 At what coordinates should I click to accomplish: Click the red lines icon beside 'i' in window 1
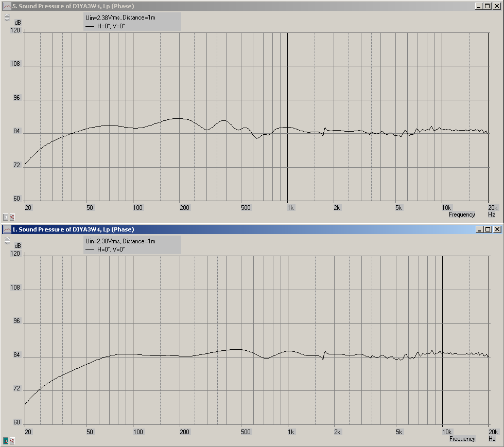click(x=12, y=441)
